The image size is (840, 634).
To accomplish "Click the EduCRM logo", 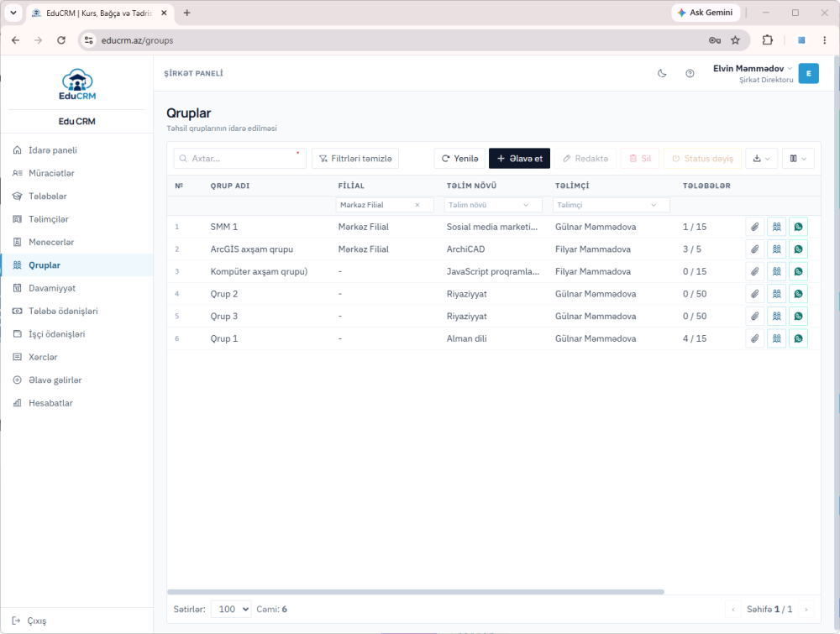I will (77, 85).
